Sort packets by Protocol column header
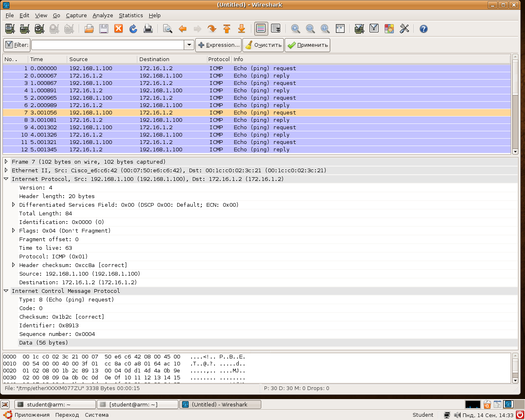Screen dimensions: 525x420 coord(219,59)
